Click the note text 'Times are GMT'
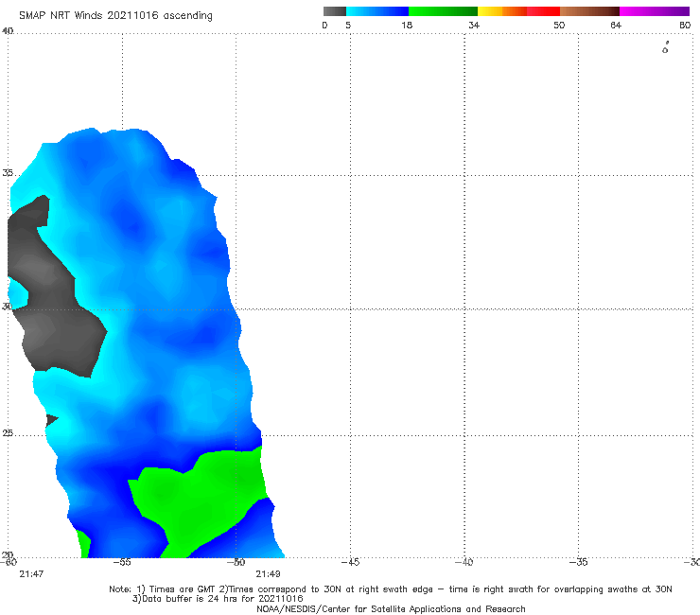700x615 pixels. pos(183,589)
